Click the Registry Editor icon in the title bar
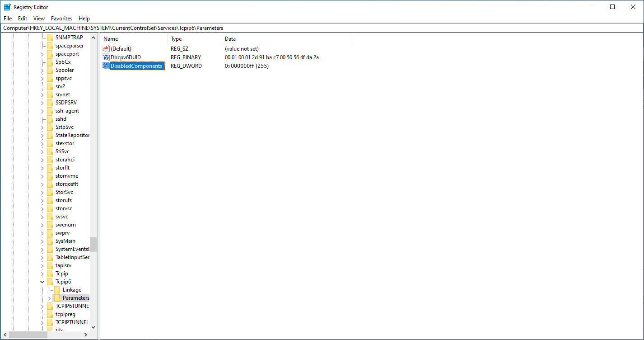 (6, 7)
